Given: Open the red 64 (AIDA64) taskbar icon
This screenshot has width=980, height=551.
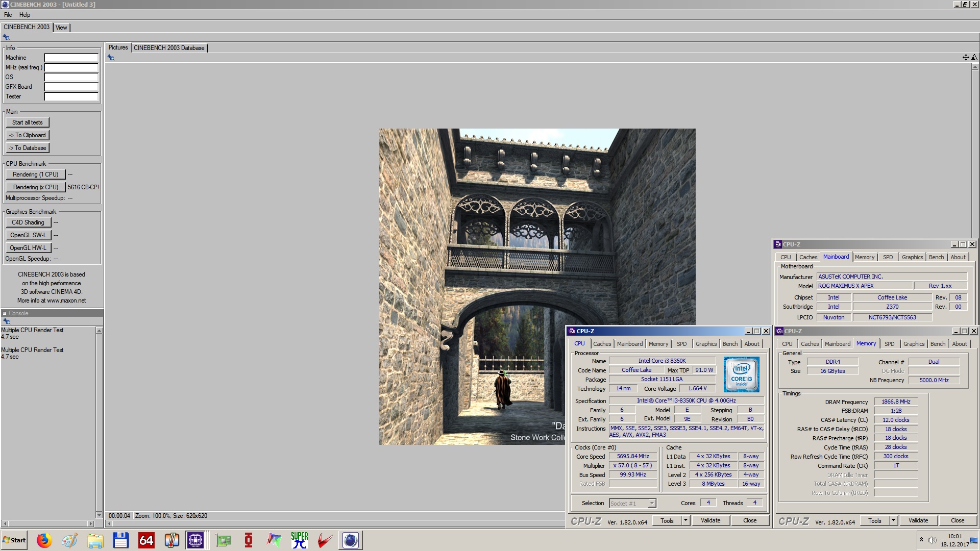Looking at the screenshot, I should tap(146, 540).
